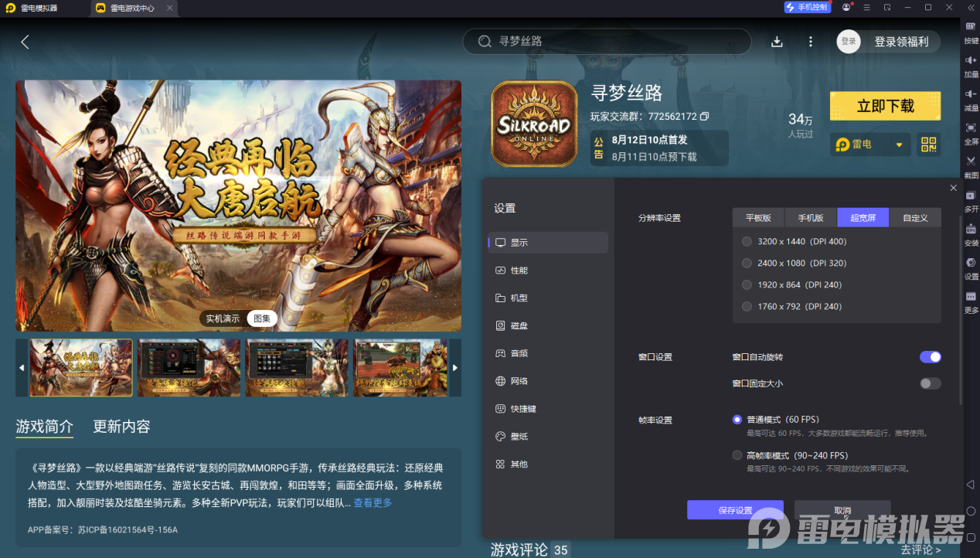This screenshot has width=980, height=558.
Task: Click the 手机控制 phone control button
Action: point(807,7)
